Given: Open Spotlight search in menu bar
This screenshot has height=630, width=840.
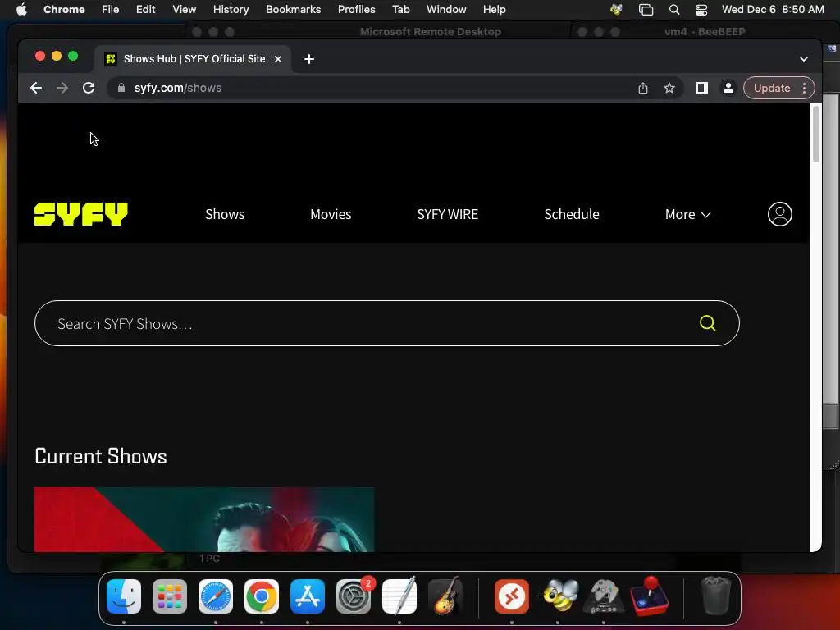Looking at the screenshot, I should [674, 9].
